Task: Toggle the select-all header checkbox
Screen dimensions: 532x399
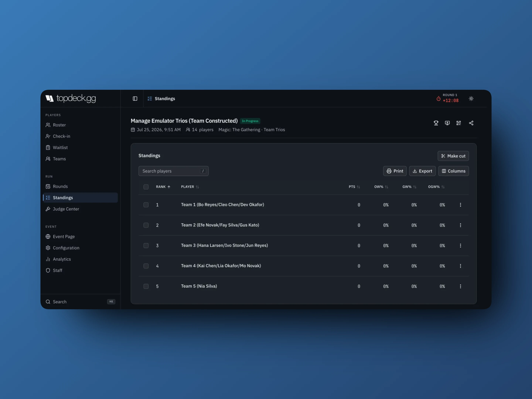Action: point(146,187)
